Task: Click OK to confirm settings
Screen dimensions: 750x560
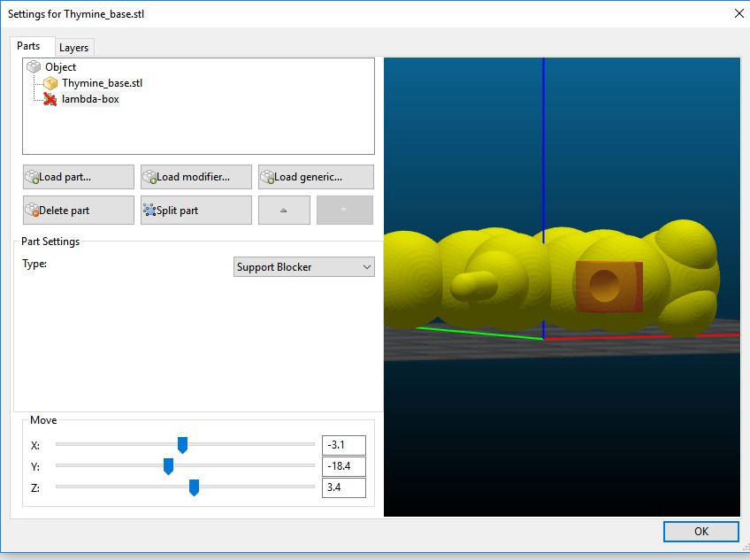Action: pos(701,532)
